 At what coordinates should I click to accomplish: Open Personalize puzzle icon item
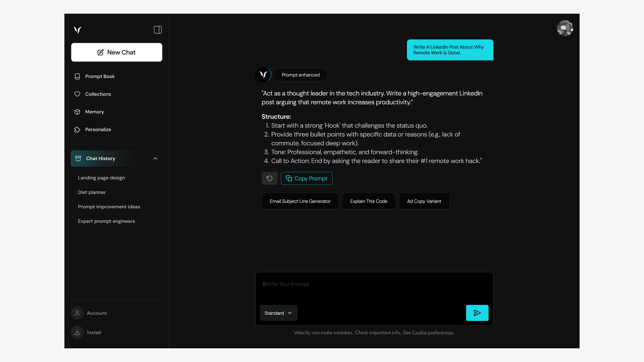coord(98,129)
